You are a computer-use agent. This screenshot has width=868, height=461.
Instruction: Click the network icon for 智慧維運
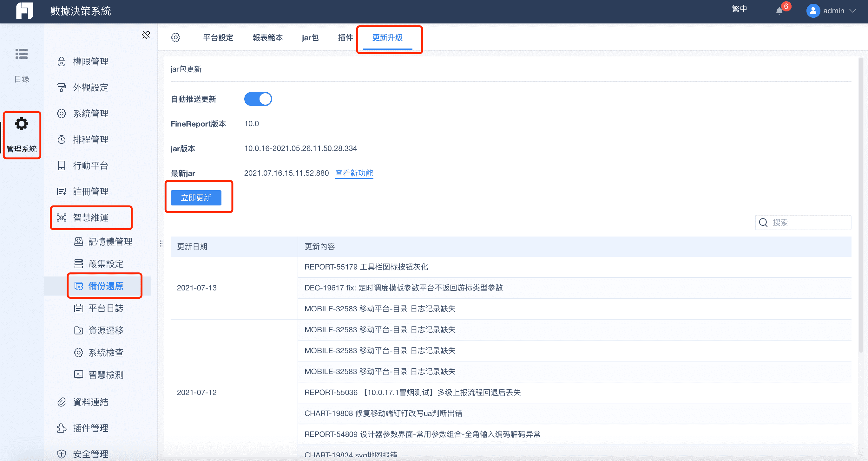pyautogui.click(x=61, y=218)
